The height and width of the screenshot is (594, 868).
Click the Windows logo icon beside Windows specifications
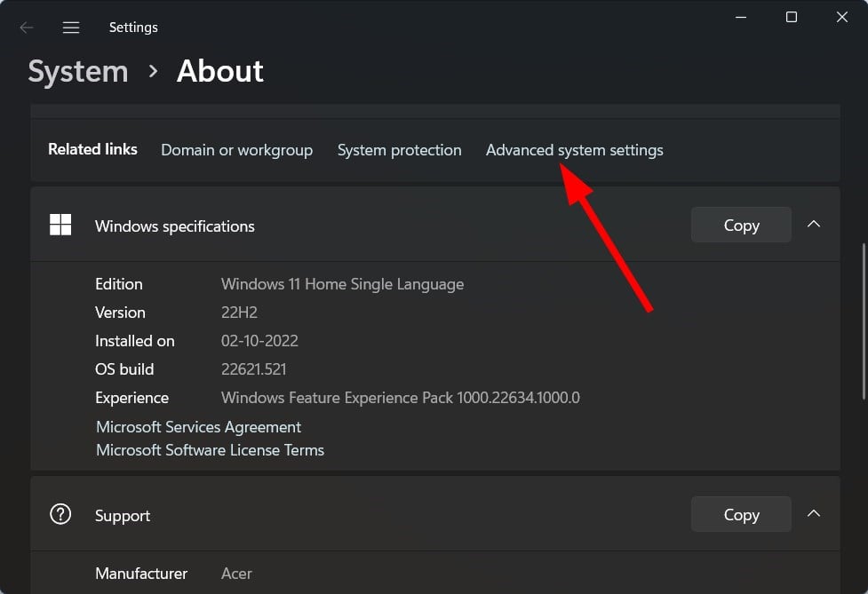click(x=60, y=225)
